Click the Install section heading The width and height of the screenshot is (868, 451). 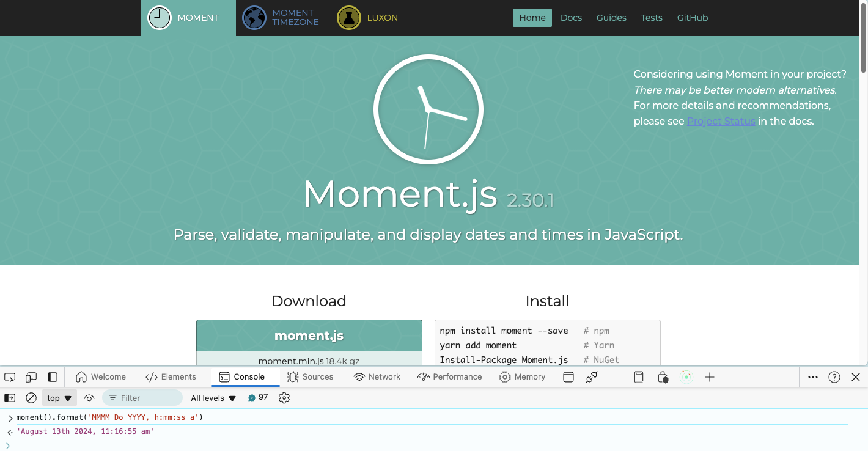[547, 301]
